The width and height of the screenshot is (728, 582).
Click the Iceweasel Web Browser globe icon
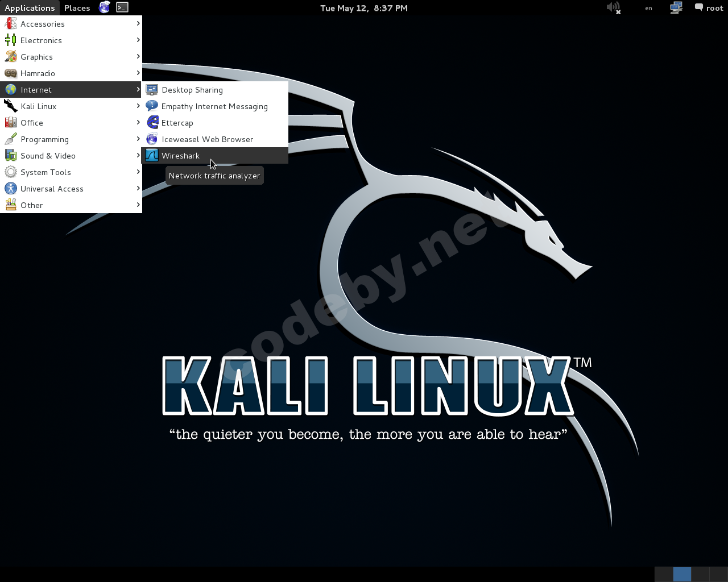click(x=152, y=139)
